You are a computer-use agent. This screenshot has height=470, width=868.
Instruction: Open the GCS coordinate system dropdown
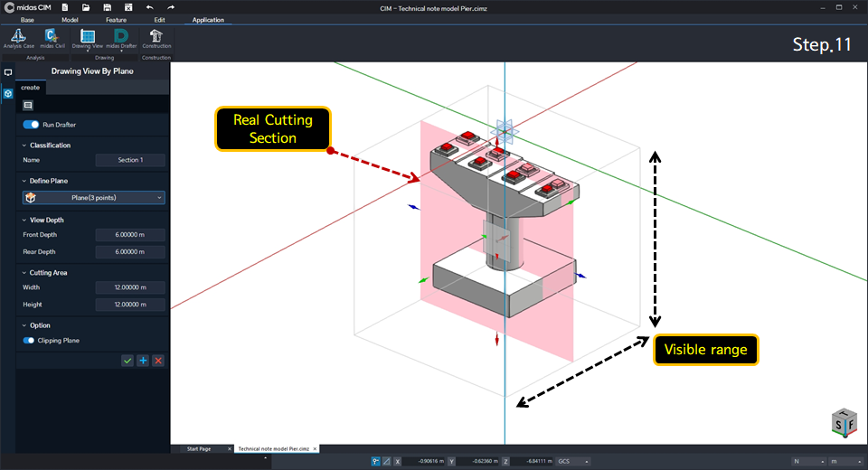tap(573, 461)
